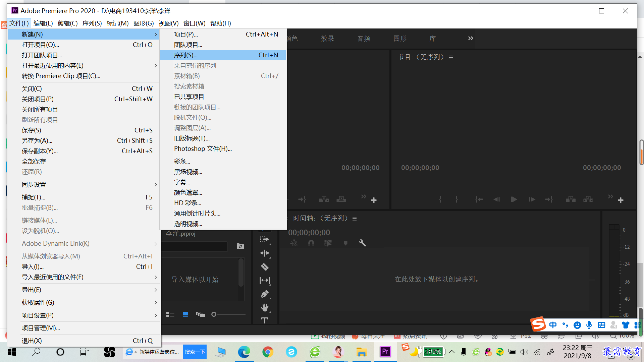Screen dimensions: 644x362
Task: Switch project panel to icon view
Action: point(185,314)
